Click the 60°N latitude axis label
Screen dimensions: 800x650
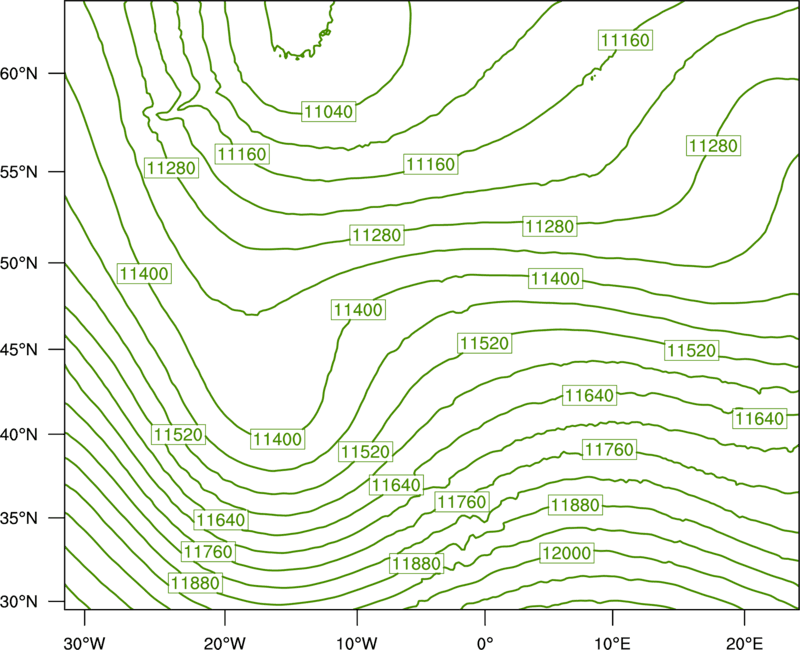[x=19, y=73]
